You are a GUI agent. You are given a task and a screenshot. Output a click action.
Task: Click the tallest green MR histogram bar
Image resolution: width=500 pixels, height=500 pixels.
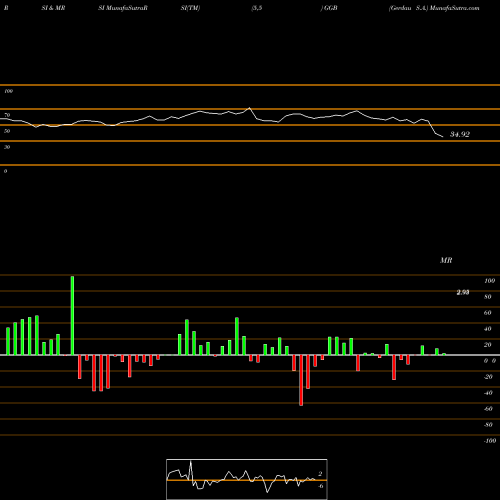(72, 315)
